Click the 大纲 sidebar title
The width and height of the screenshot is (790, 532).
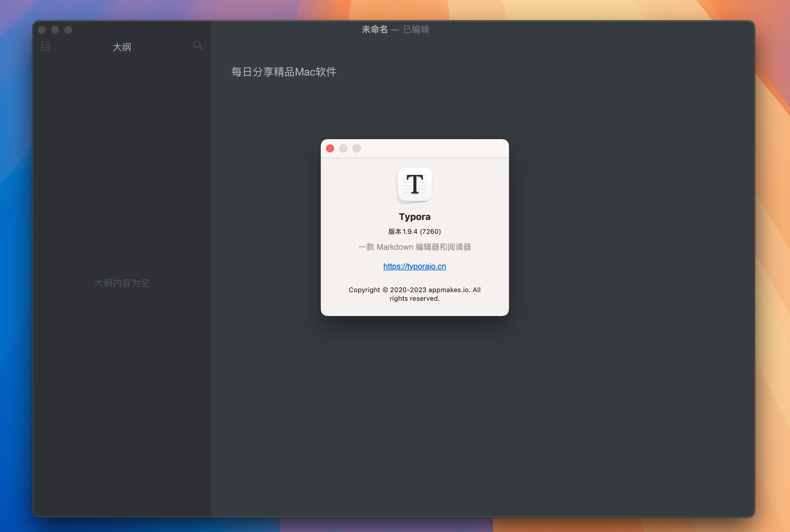tap(122, 47)
